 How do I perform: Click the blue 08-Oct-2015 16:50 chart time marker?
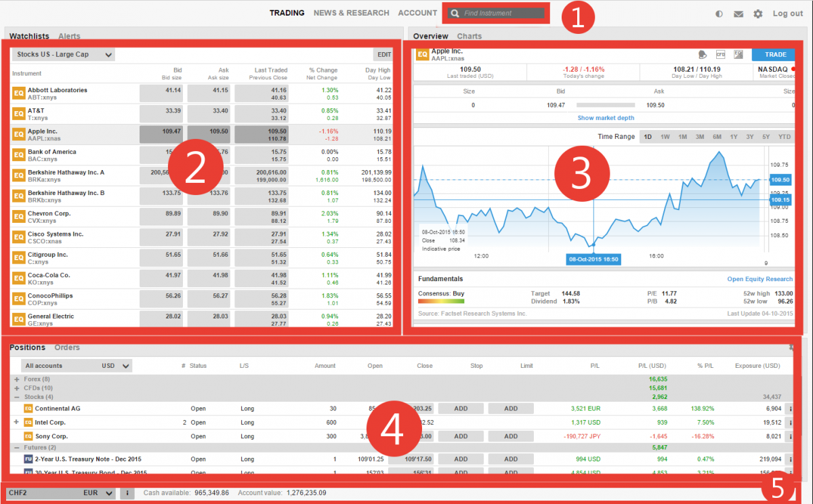pyautogui.click(x=593, y=259)
